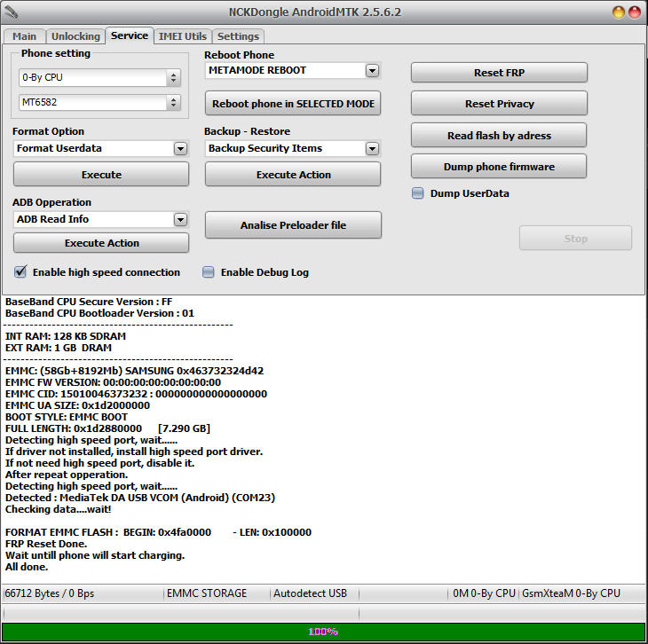Click the 'Checking data....wait!' log line
This screenshot has width=648, height=644.
coord(58,509)
